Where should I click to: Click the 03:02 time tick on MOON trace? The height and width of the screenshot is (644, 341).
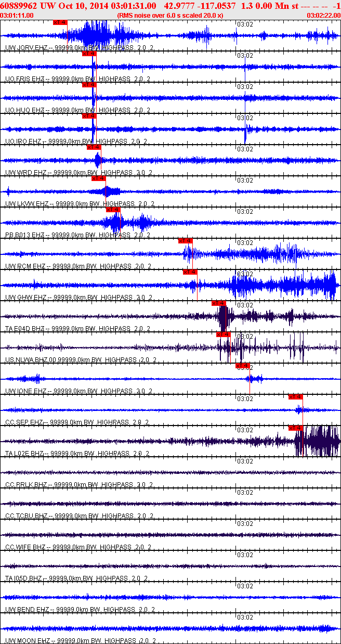(245, 617)
